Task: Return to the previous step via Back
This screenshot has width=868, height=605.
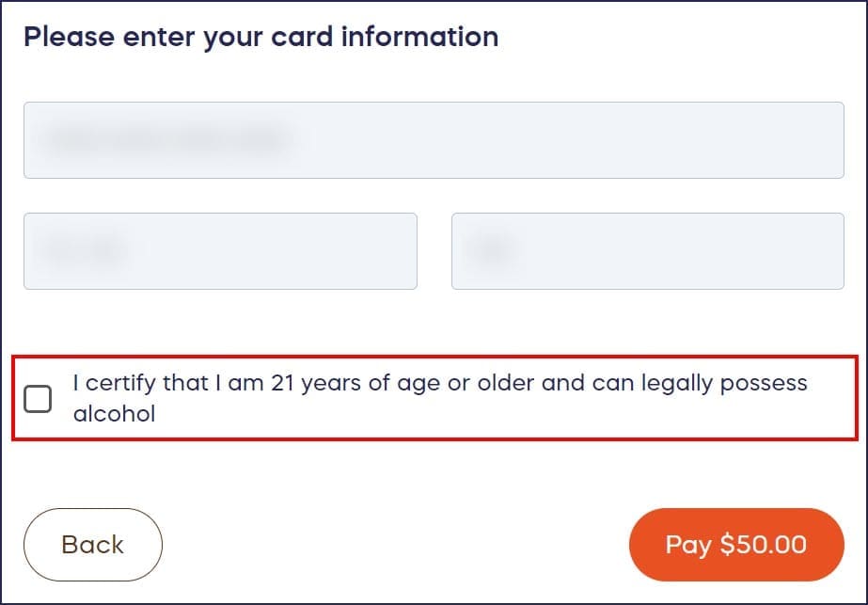Action: 92,544
